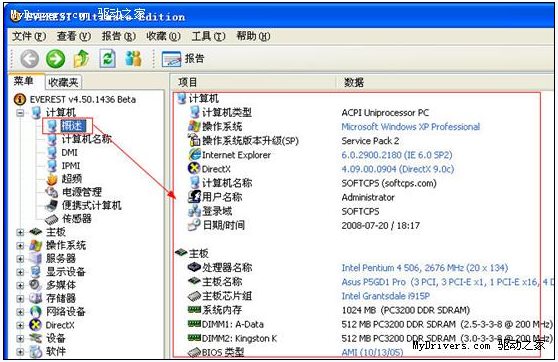
Task: Expand the 主板 tree node
Action: click(20, 232)
